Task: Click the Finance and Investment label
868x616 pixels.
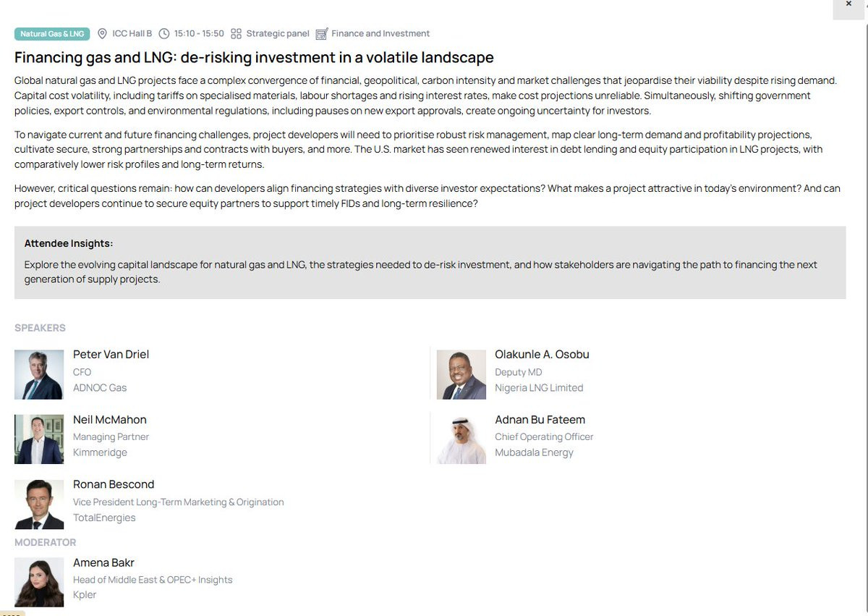Action: click(x=380, y=34)
